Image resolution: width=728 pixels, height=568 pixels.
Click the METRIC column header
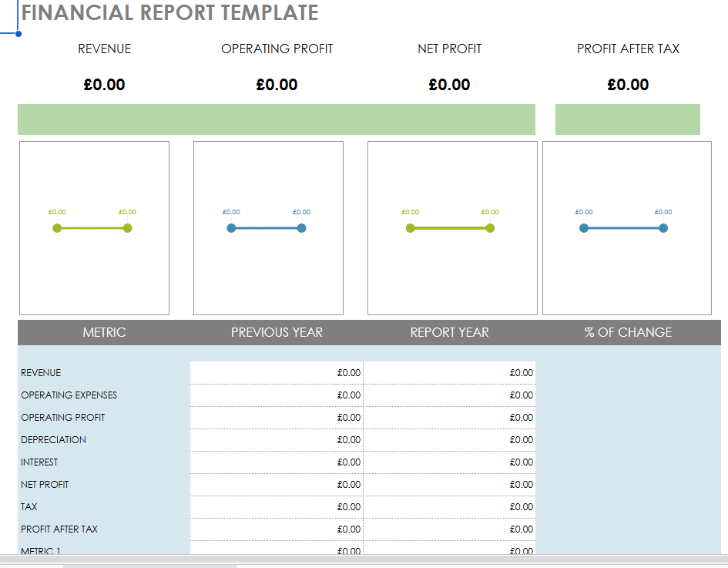click(x=105, y=332)
